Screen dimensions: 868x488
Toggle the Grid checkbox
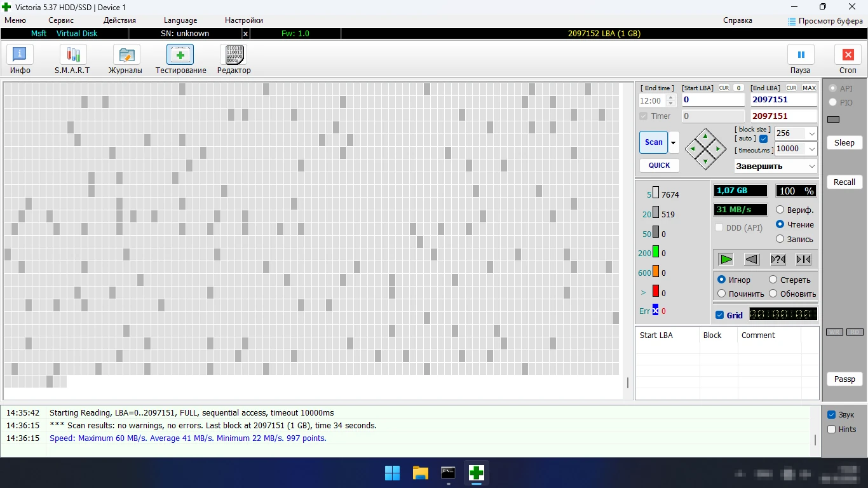719,315
